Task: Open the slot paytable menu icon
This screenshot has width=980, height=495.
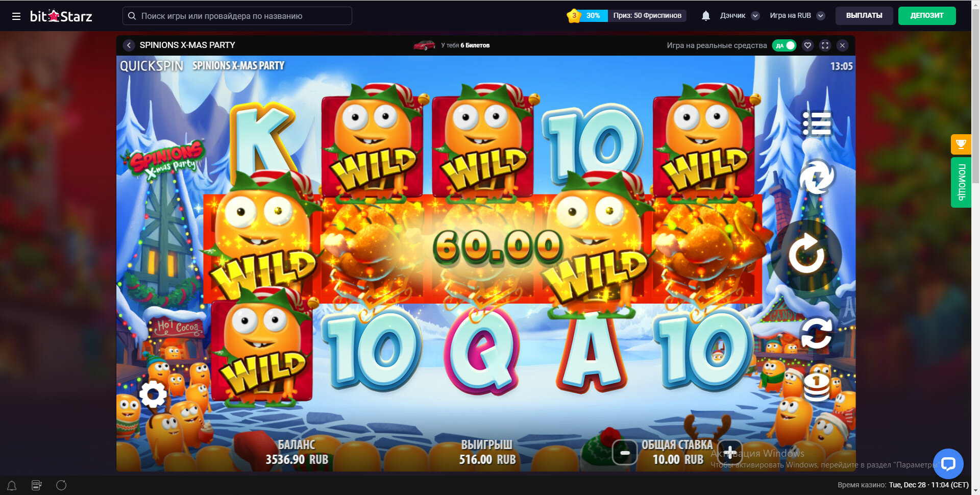Action: tap(817, 123)
